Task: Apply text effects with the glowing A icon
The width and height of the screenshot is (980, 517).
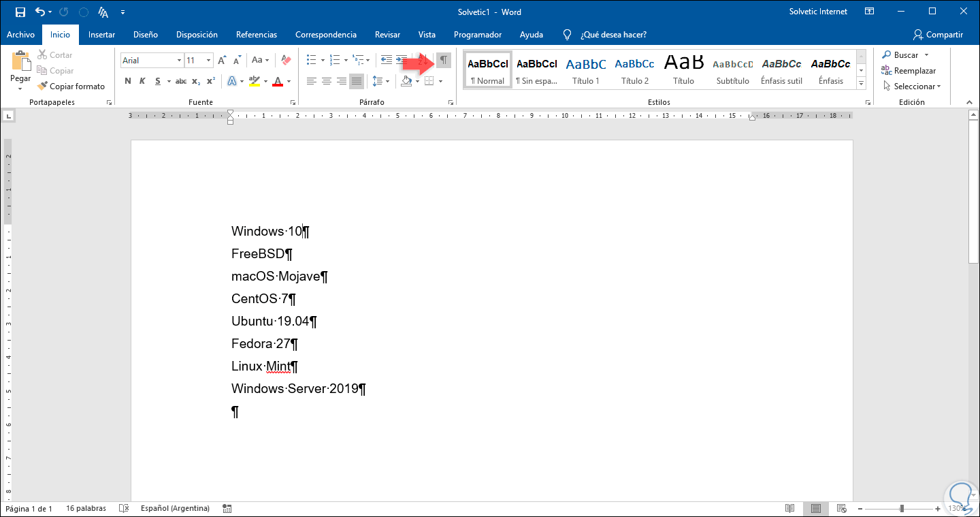Action: (231, 82)
